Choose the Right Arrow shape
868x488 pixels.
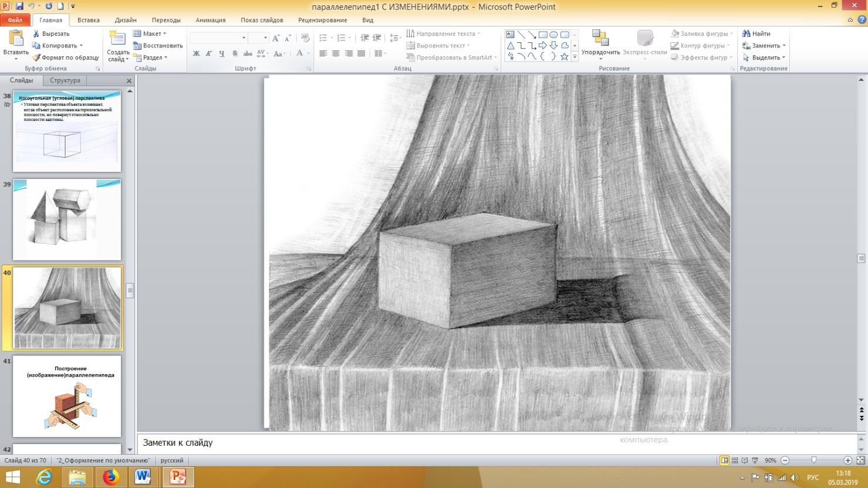click(543, 45)
